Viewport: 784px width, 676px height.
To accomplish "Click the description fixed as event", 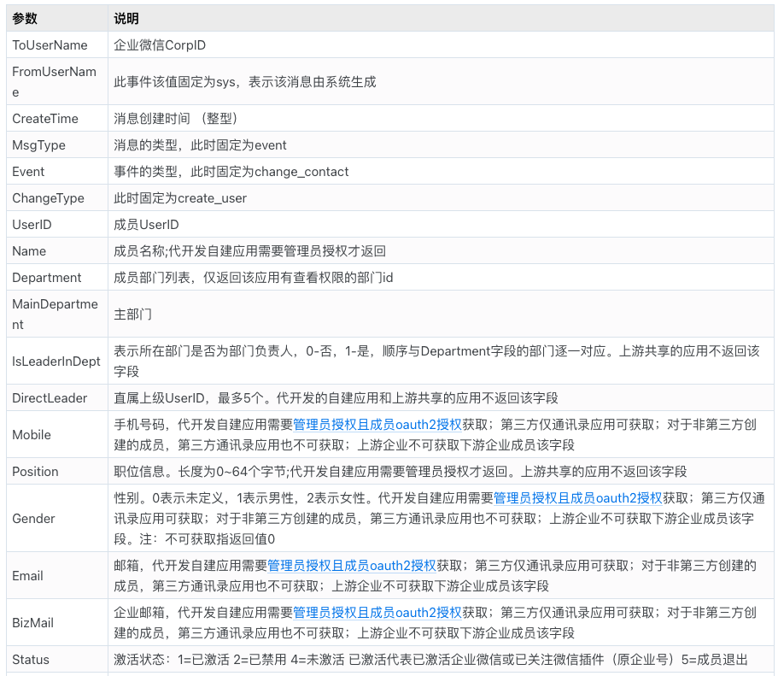I will click(200, 145).
